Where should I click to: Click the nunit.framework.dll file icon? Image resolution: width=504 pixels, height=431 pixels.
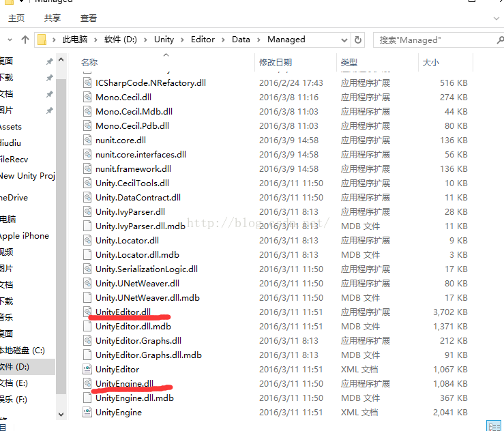[x=87, y=168]
